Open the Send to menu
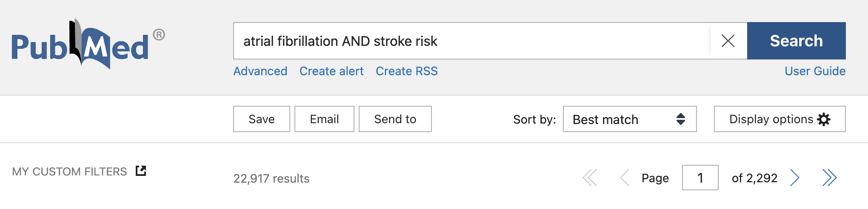 coord(395,119)
